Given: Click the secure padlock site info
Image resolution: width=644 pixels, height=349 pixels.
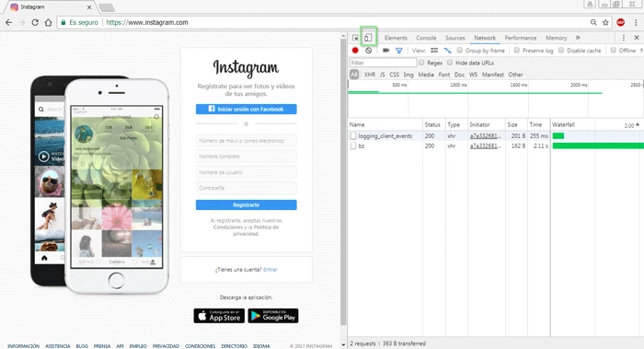Looking at the screenshot, I should 63,23.
